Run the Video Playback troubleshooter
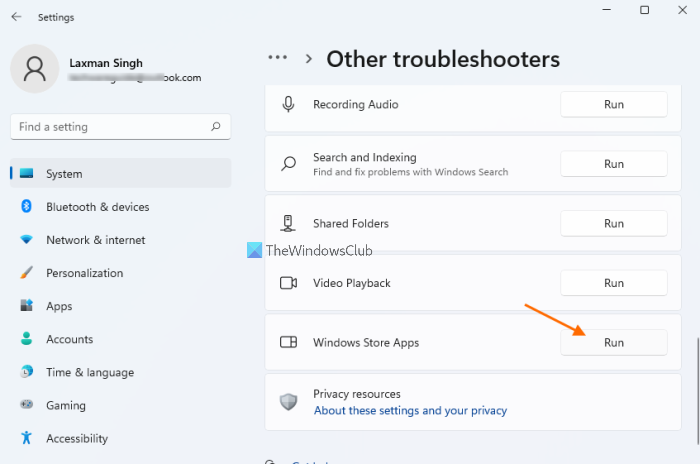 613,283
